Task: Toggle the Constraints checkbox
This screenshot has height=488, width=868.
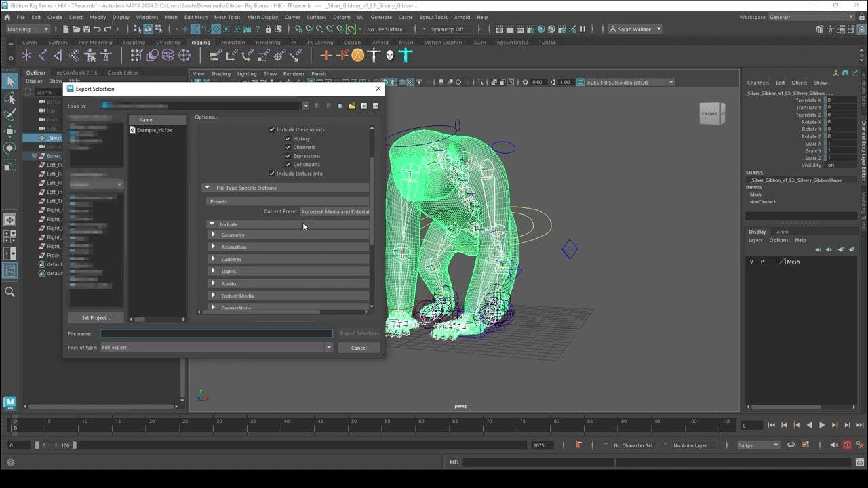Action: (x=288, y=164)
